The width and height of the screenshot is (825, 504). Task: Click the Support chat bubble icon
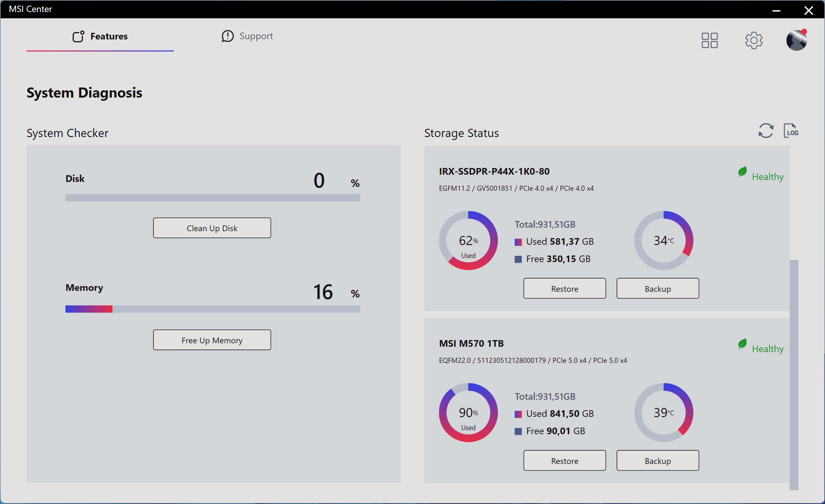pos(228,36)
